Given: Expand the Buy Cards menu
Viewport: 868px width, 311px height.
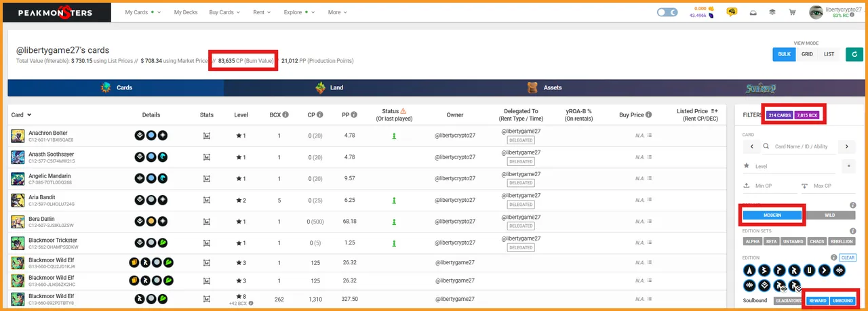Looking at the screenshot, I should click(x=224, y=12).
